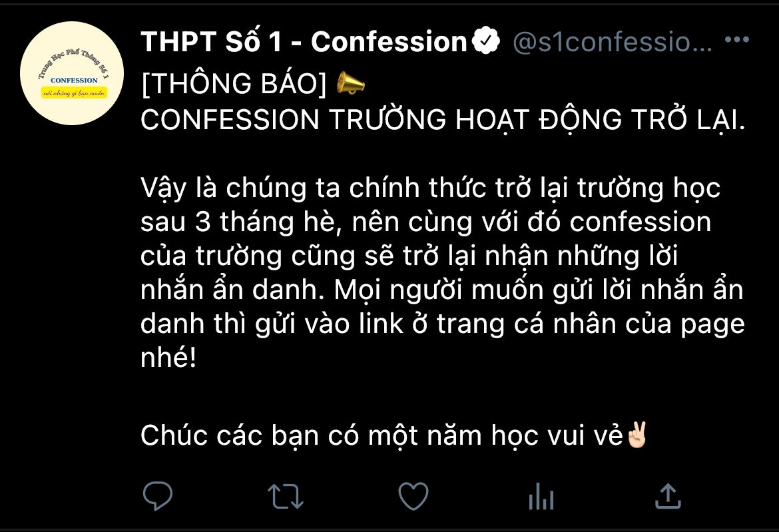Click the word 'link' in tweet body
This screenshot has width=779, height=532.
coord(381,324)
